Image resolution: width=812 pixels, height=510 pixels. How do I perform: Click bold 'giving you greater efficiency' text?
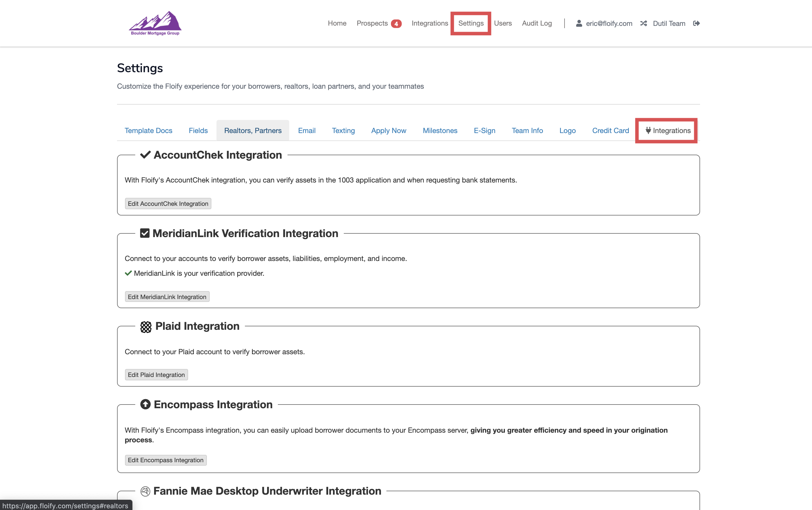tap(396, 435)
